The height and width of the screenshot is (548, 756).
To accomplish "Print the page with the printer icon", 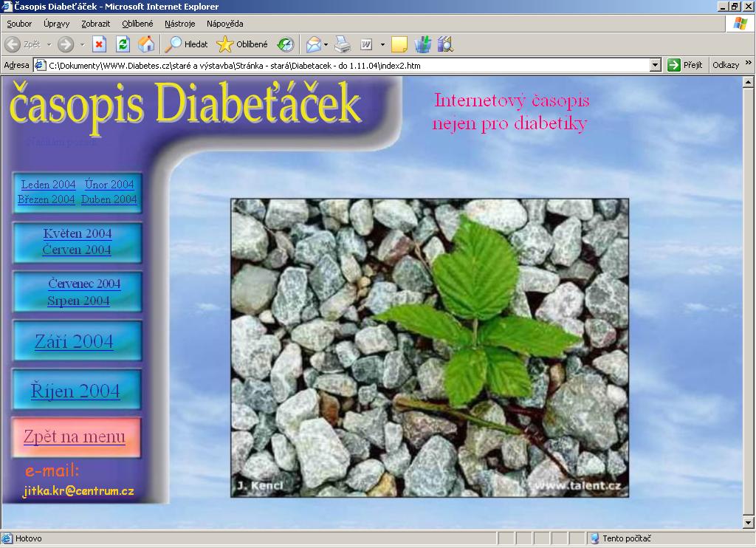I will coord(343,45).
